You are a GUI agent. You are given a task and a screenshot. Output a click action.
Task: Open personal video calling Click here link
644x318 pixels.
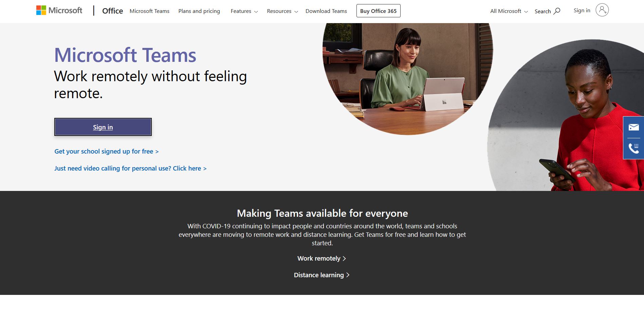(130, 169)
